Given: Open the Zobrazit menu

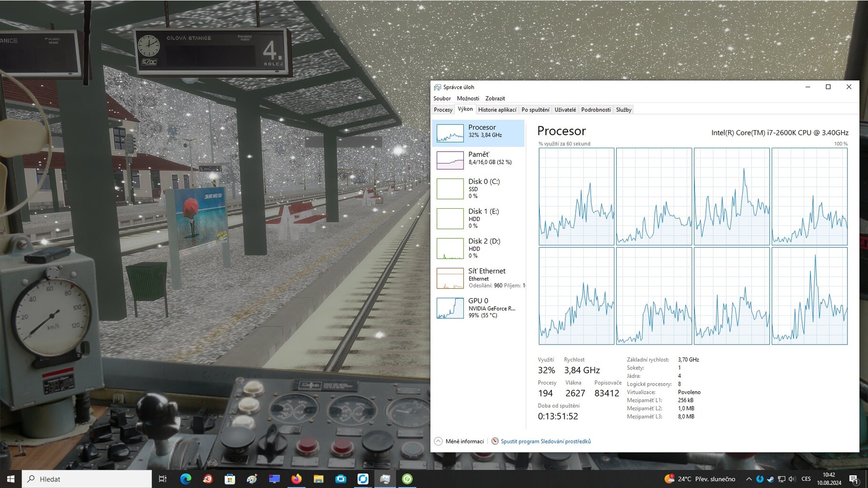Looking at the screenshot, I should 495,98.
